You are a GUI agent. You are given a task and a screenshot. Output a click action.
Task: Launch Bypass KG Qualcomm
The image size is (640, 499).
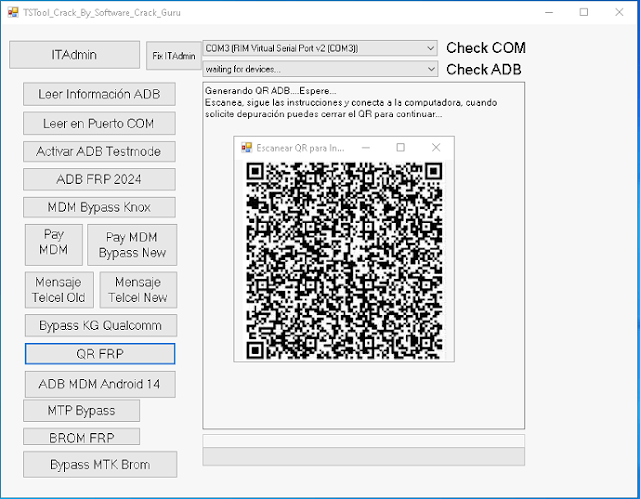[101, 325]
